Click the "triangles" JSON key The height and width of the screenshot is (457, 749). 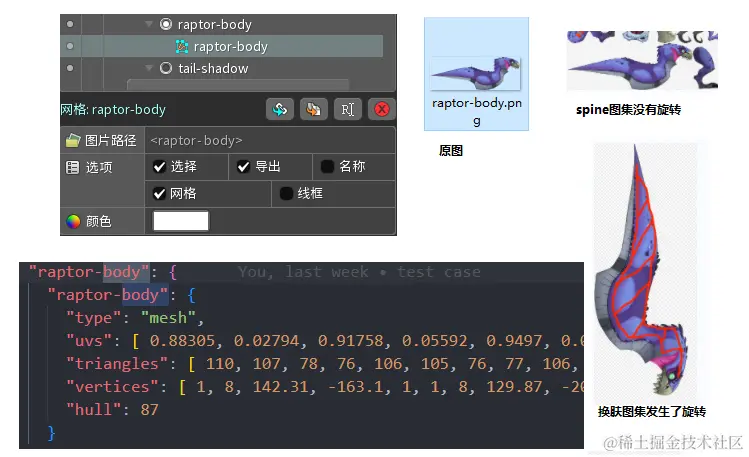[117, 363]
